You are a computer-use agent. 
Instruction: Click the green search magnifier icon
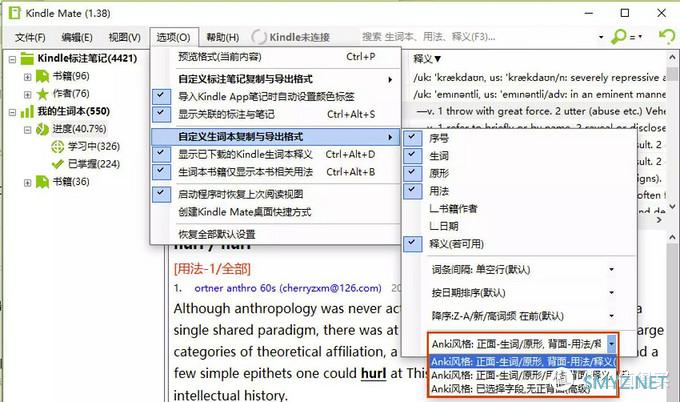click(x=618, y=37)
